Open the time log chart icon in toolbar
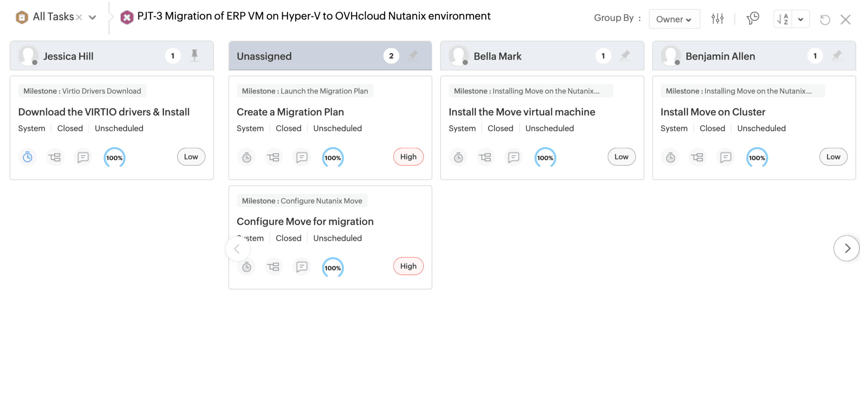This screenshot has width=868, height=393. (x=753, y=19)
